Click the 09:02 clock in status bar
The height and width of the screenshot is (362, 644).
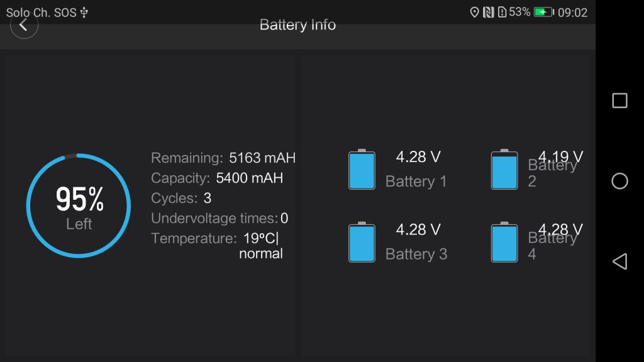(572, 13)
